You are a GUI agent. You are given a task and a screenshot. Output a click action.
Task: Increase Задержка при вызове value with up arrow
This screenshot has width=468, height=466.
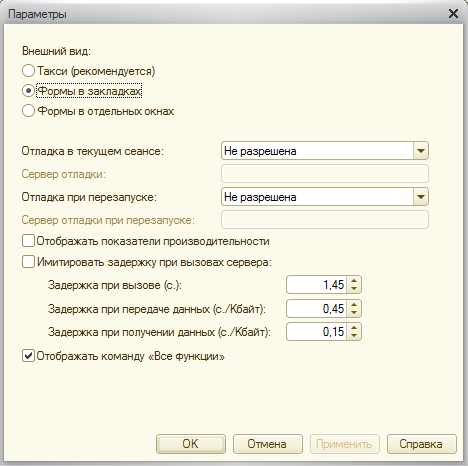[x=354, y=281]
